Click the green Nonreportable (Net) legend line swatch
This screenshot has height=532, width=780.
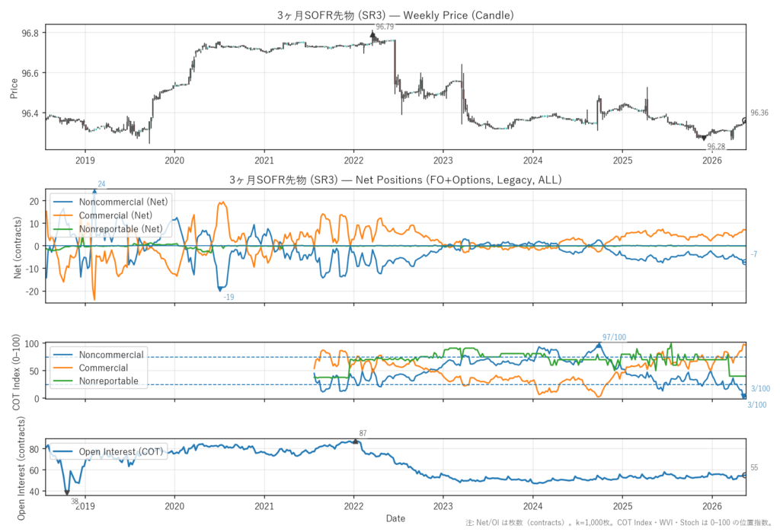pyautogui.click(x=62, y=229)
